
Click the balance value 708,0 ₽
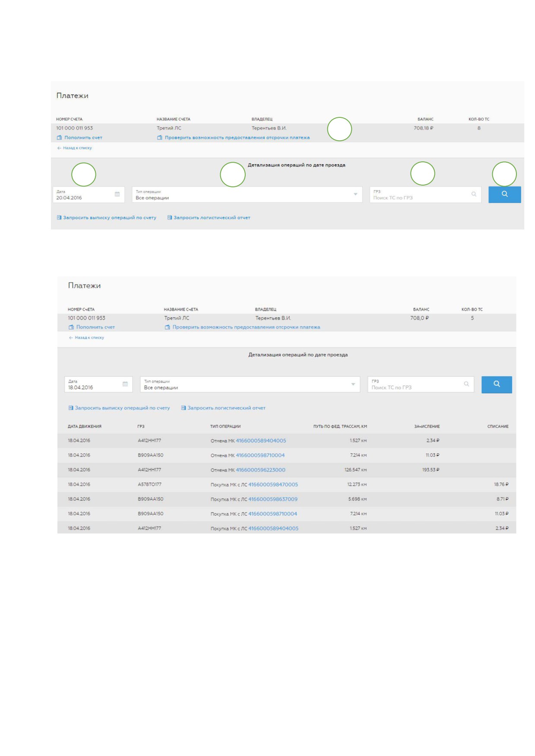pyautogui.click(x=420, y=318)
